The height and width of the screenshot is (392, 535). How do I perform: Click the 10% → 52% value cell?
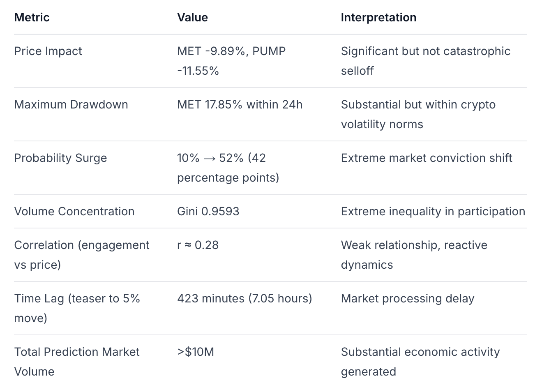pos(228,168)
